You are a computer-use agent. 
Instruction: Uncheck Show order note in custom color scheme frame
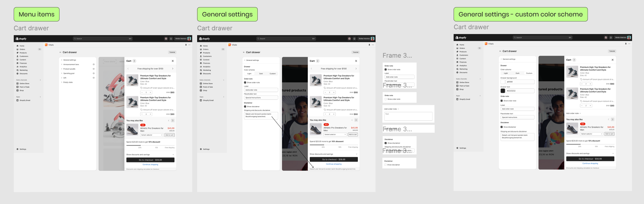502,101
